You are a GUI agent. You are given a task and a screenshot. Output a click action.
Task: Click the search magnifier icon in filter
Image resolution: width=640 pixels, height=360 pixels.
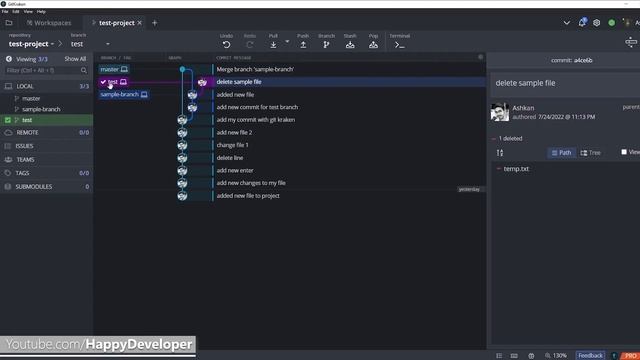[x=84, y=71]
